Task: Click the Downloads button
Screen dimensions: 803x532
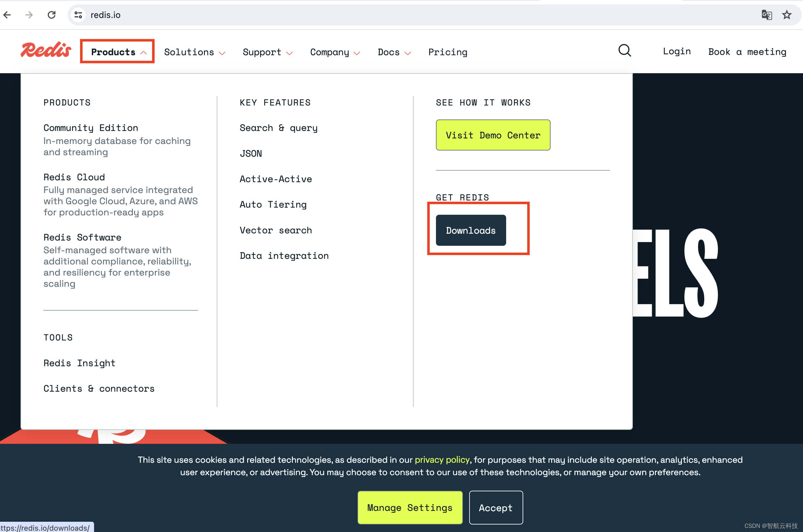Action: point(471,230)
